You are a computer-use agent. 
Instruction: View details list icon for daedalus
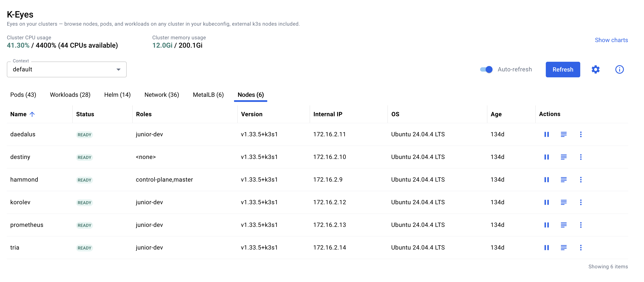(564, 135)
